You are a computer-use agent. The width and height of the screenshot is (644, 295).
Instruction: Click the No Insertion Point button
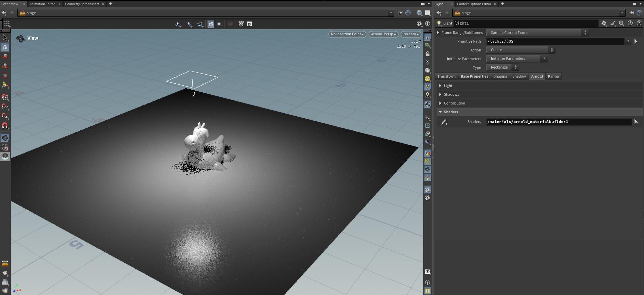[347, 34]
